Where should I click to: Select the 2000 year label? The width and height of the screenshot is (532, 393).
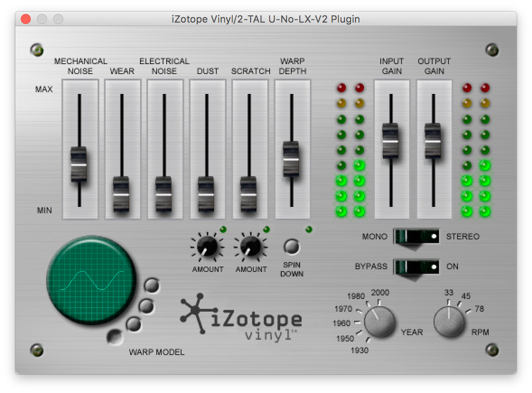(x=380, y=293)
